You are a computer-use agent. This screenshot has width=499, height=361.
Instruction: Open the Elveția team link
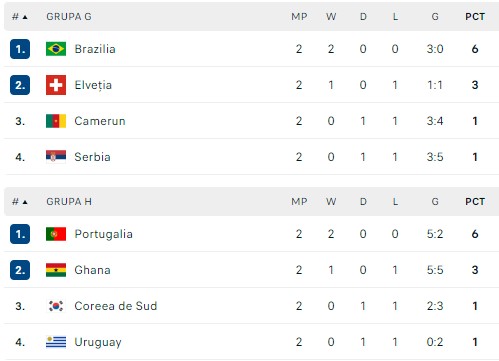click(x=93, y=85)
